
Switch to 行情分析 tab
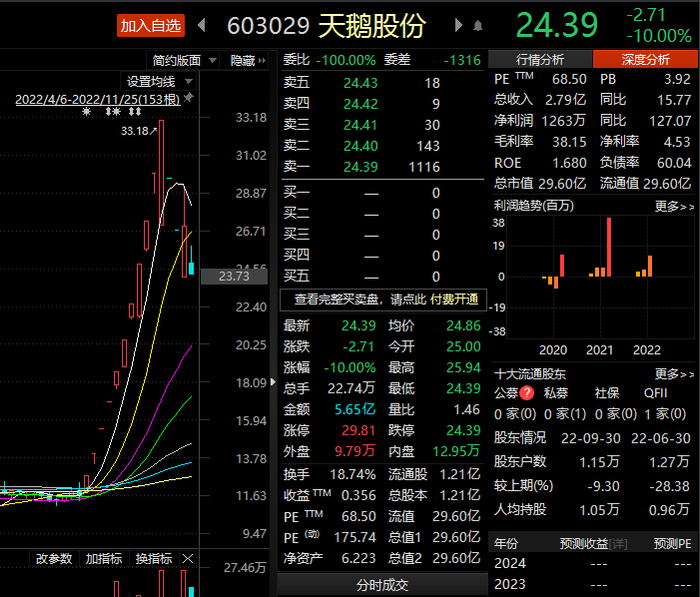coord(540,59)
